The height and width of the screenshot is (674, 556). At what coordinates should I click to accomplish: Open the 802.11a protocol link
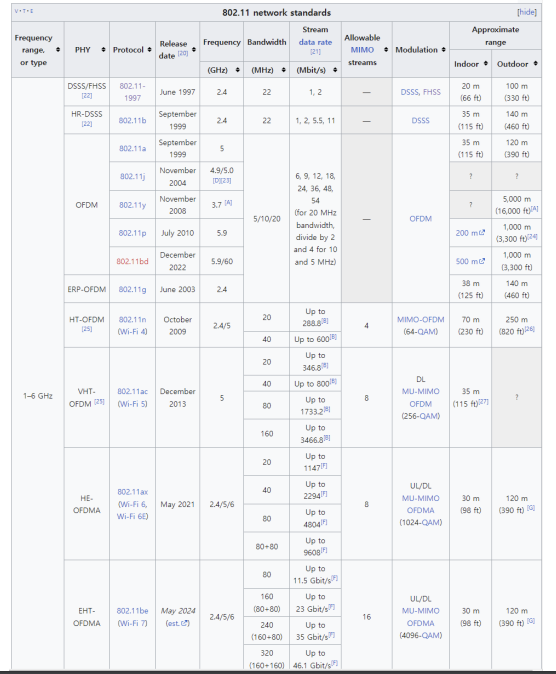132,148
